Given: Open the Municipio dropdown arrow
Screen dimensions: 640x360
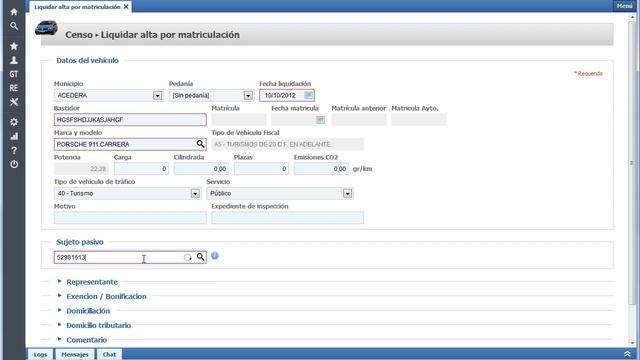Looking at the screenshot, I should (158, 96).
